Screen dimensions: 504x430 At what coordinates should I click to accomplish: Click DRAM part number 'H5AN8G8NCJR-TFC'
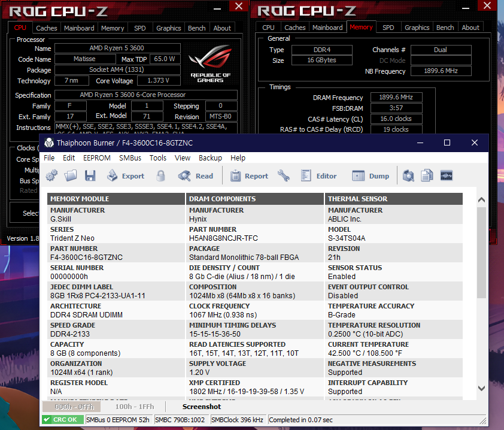point(223,238)
